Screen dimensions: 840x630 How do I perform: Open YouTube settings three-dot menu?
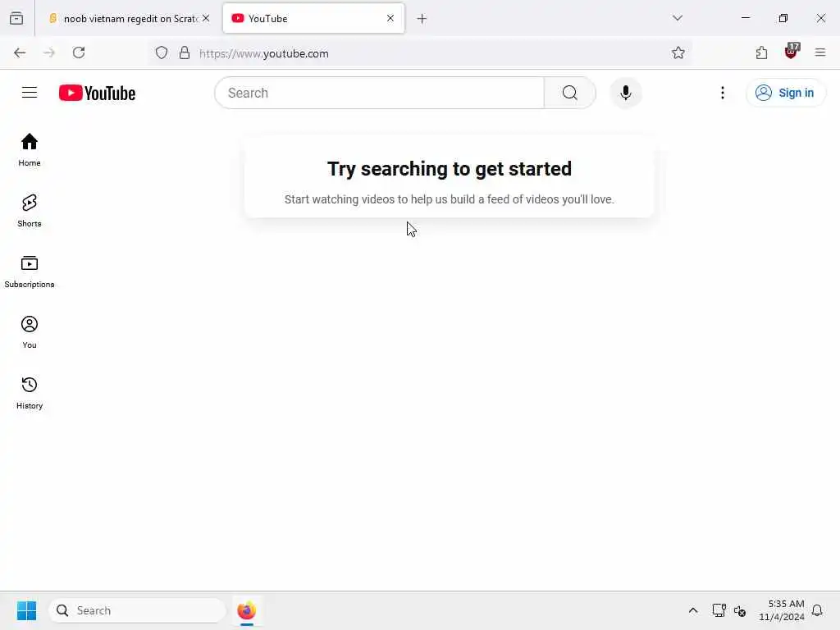coord(722,93)
